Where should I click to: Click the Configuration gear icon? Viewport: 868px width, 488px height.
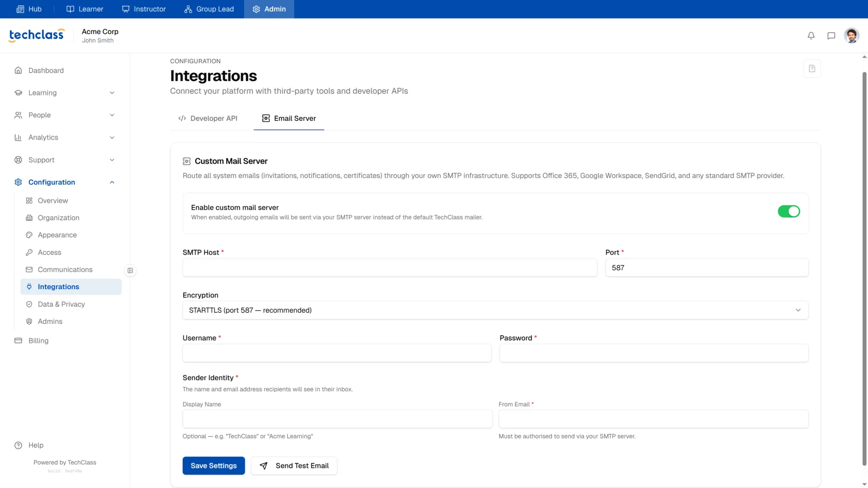(18, 182)
